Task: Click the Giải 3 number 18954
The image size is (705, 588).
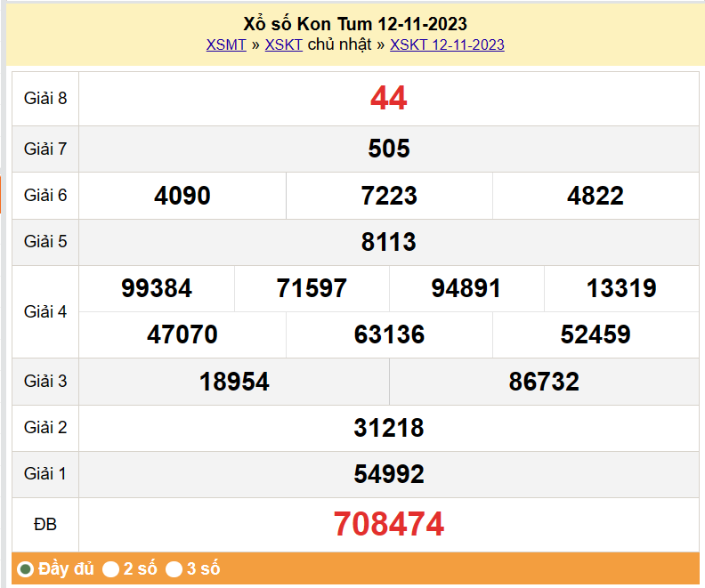Action: tap(234, 382)
